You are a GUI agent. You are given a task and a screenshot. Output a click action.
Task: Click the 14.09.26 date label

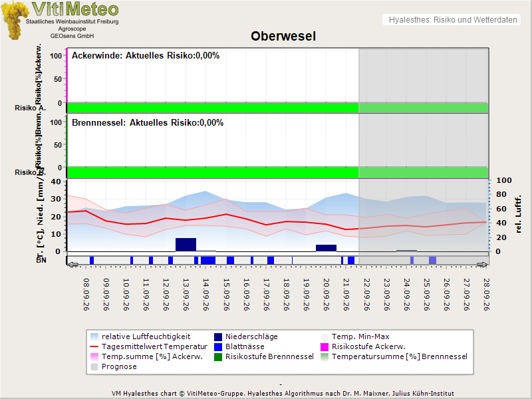click(206, 295)
